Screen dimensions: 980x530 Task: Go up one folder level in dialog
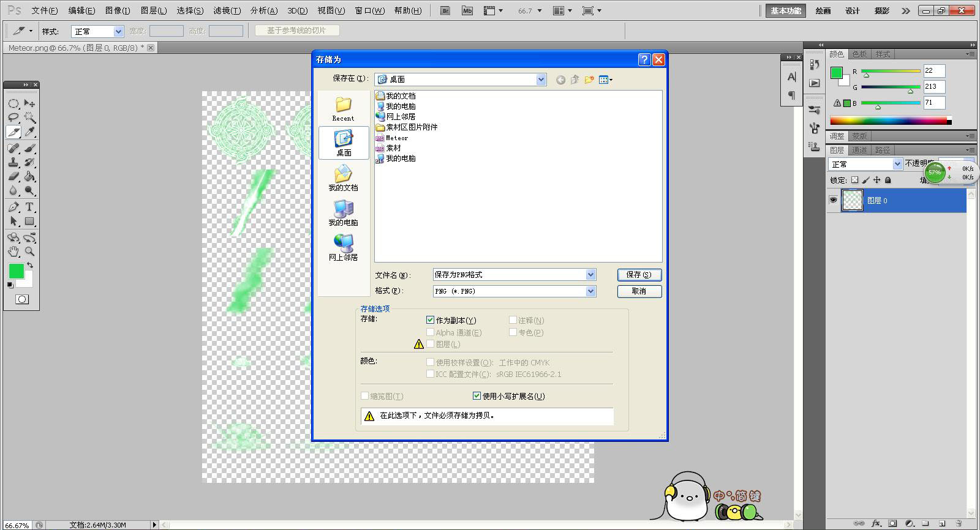[x=575, y=80]
